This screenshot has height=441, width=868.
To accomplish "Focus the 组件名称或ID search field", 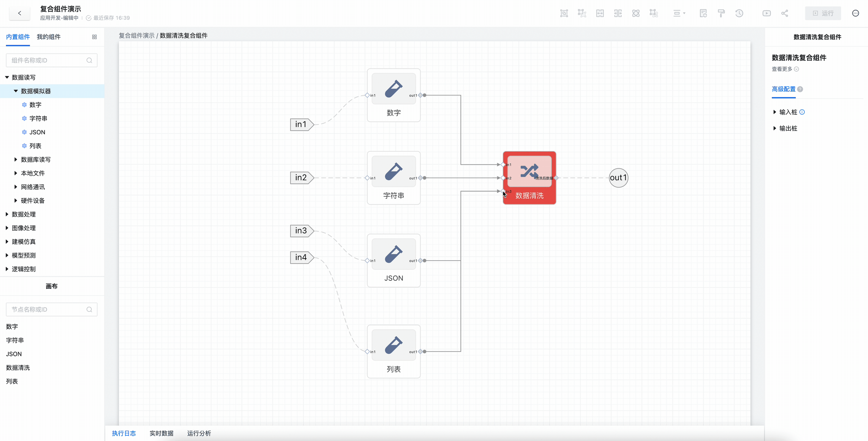I will (x=47, y=60).
